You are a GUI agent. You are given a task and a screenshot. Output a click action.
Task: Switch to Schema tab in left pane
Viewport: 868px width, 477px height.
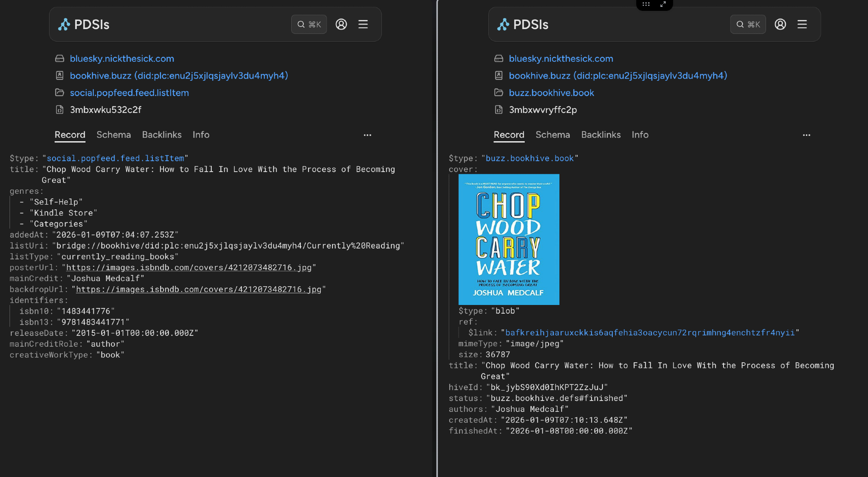tap(113, 135)
